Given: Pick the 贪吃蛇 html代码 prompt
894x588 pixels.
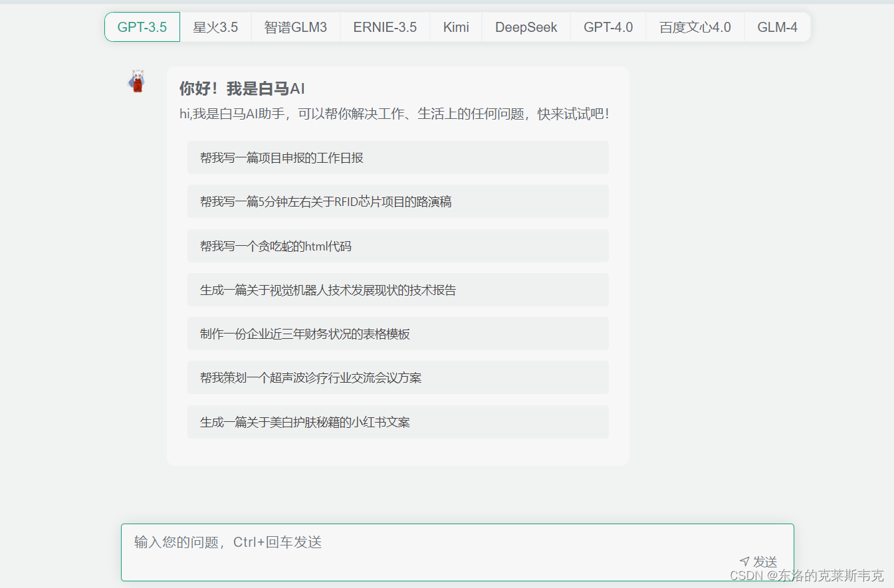Looking at the screenshot, I should click(398, 246).
